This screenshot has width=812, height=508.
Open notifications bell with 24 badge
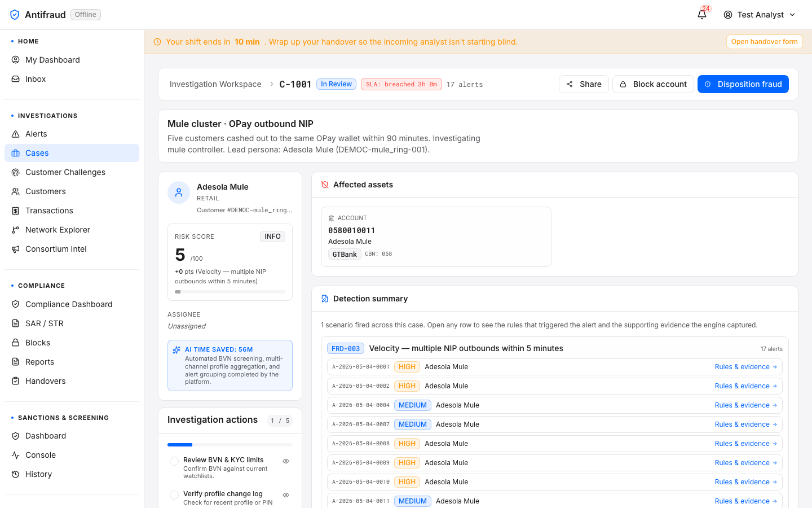coord(702,14)
